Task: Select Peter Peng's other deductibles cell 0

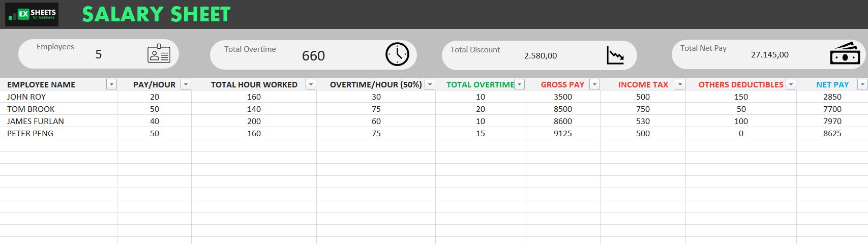Action: [741, 133]
